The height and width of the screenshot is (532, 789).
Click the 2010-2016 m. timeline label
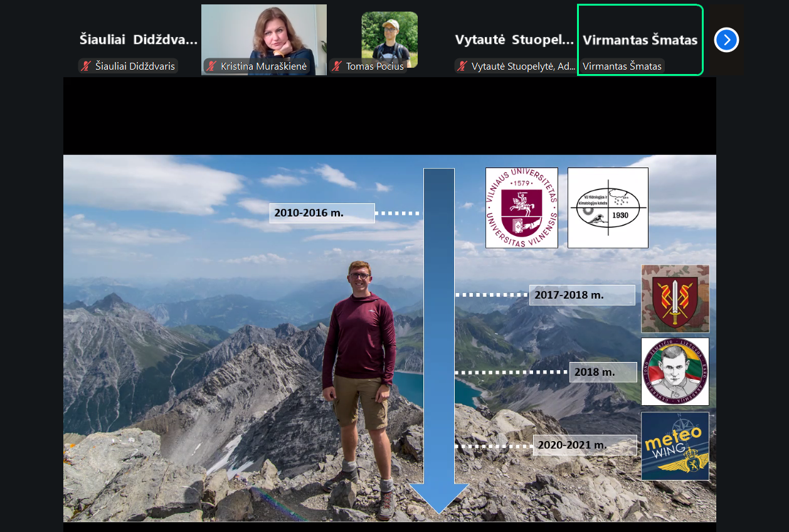[322, 213]
